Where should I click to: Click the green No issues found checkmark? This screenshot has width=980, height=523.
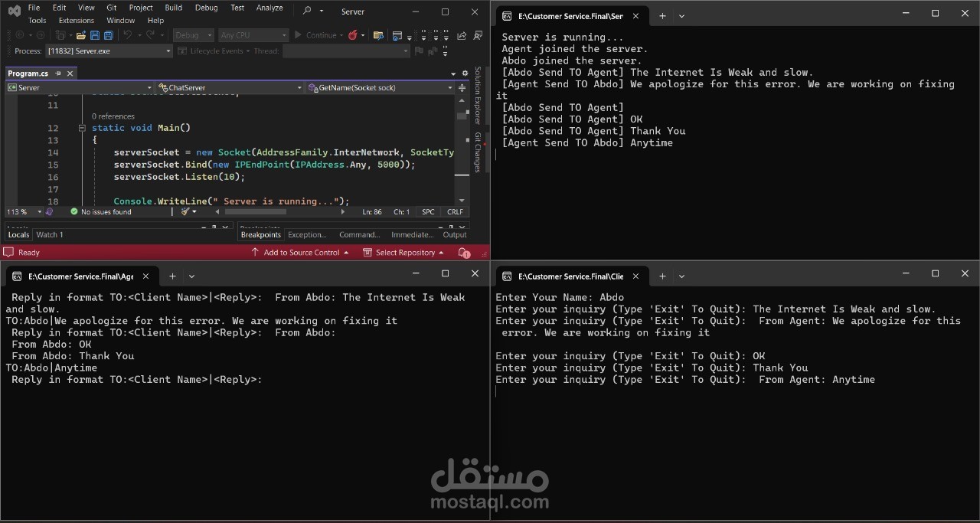pyautogui.click(x=74, y=211)
